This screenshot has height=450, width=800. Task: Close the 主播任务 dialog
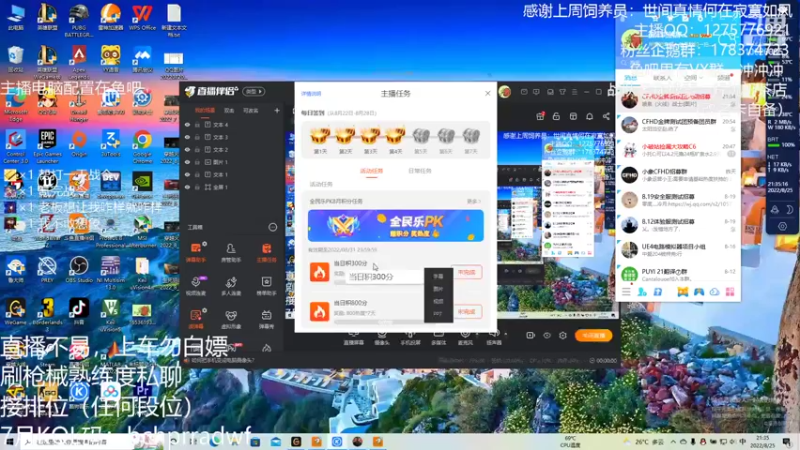coord(488,93)
